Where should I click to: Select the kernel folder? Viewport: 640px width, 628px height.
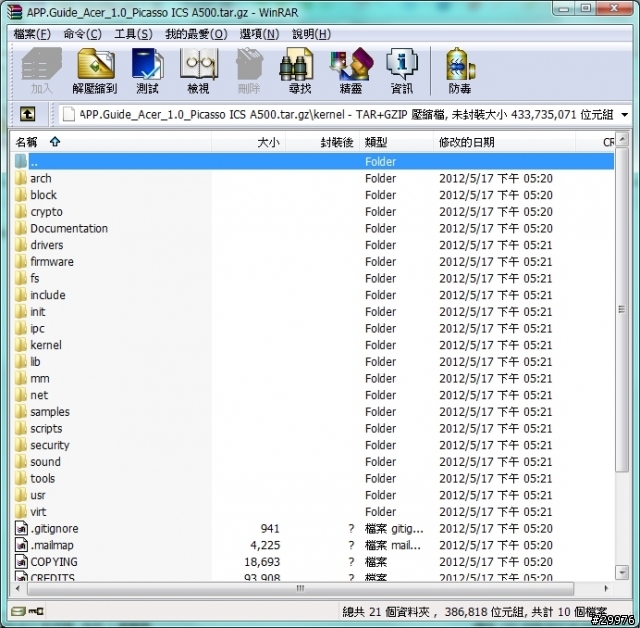(x=46, y=345)
